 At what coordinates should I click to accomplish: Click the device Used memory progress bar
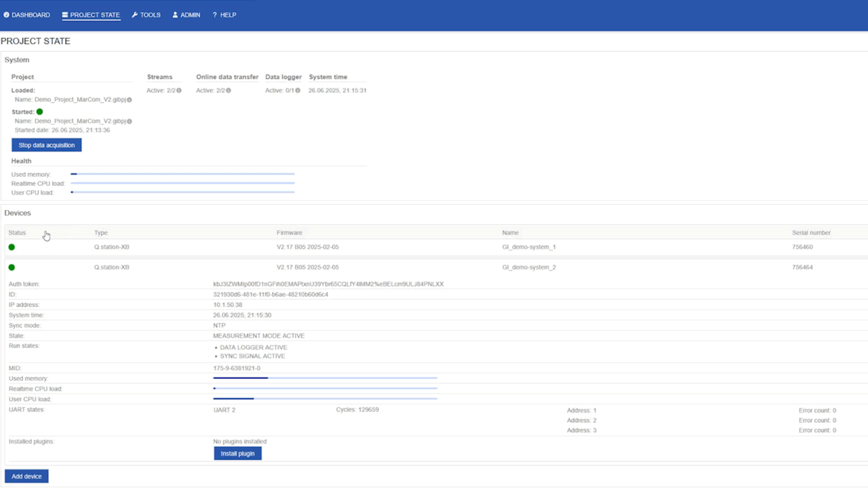click(x=325, y=378)
